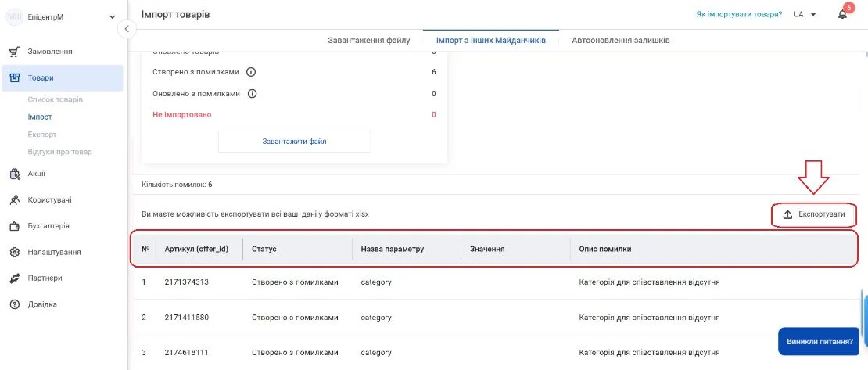Click the ЕпіцентрМ account avatar

(x=14, y=16)
